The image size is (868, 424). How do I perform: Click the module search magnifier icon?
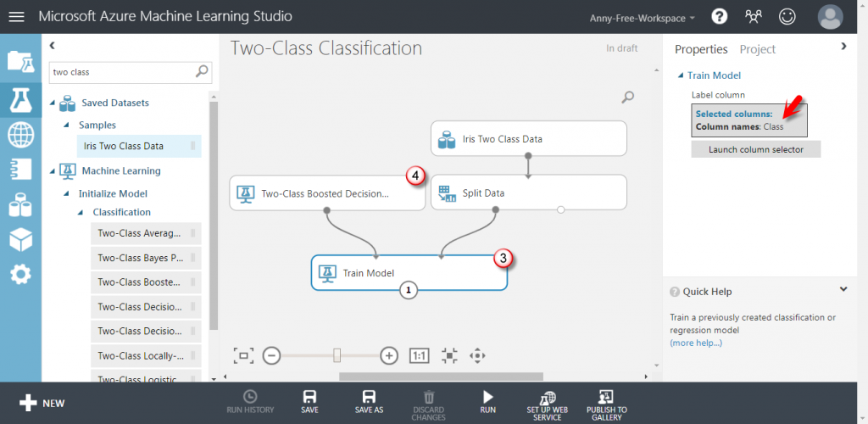pos(202,71)
